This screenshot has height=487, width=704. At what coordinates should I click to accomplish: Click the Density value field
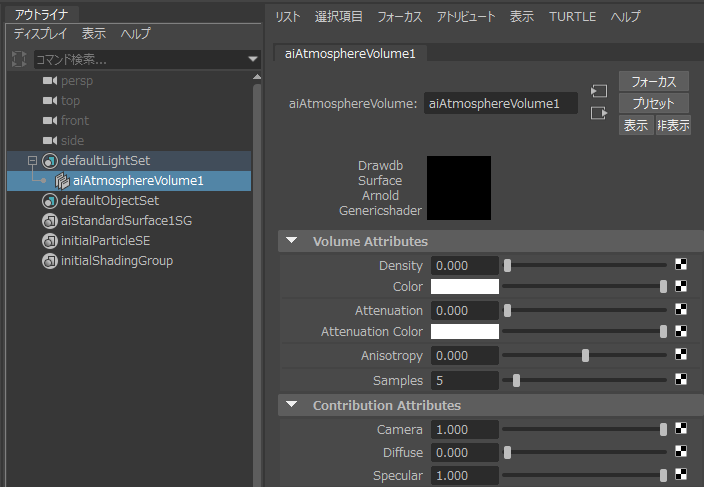point(465,265)
